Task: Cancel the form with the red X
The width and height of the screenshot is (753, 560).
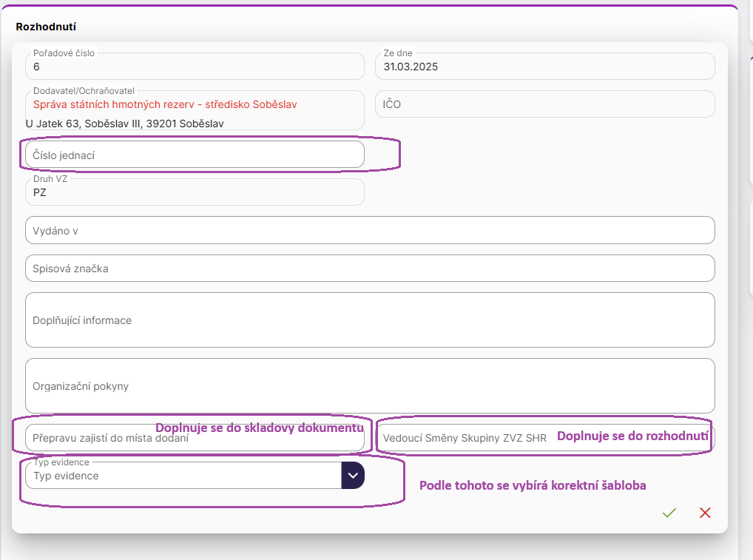Action: pyautogui.click(x=705, y=513)
